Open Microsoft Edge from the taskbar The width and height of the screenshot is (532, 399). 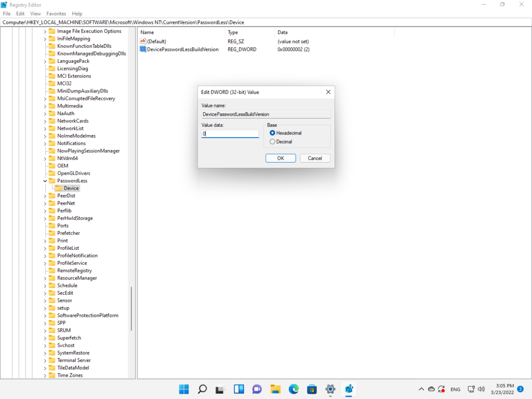point(293,389)
